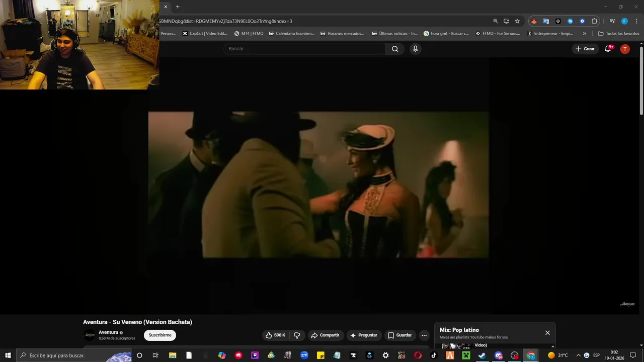Open more actions three-dot menu under video

(x=424, y=335)
